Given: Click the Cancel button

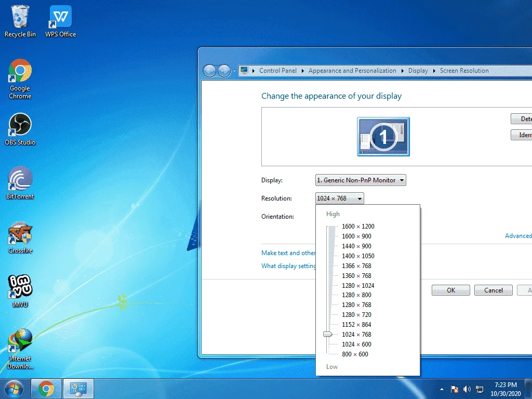Looking at the screenshot, I should [x=494, y=290].
